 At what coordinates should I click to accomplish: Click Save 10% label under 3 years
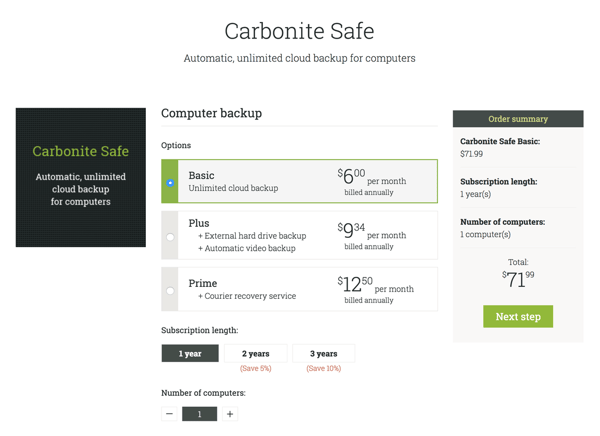pyautogui.click(x=324, y=368)
